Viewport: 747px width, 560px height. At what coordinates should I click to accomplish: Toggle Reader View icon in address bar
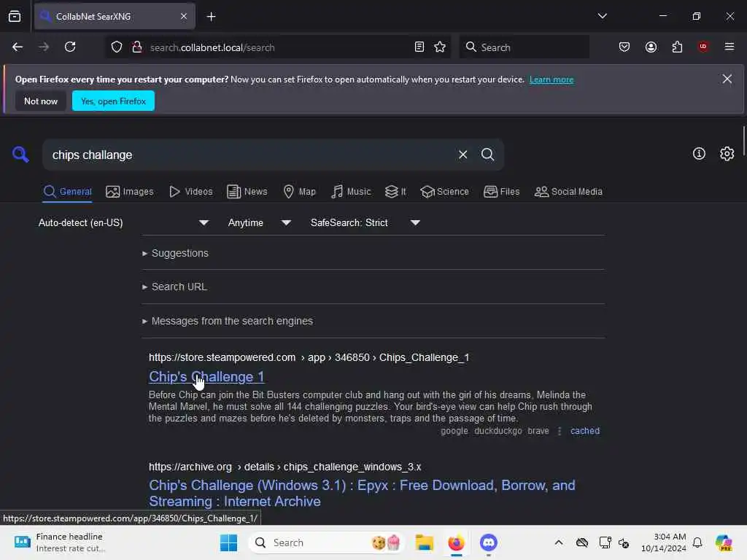coord(419,47)
